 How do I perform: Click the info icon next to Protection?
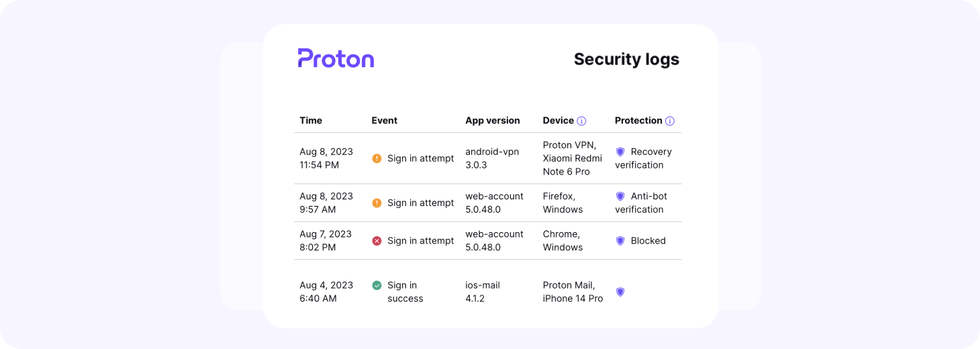click(669, 121)
